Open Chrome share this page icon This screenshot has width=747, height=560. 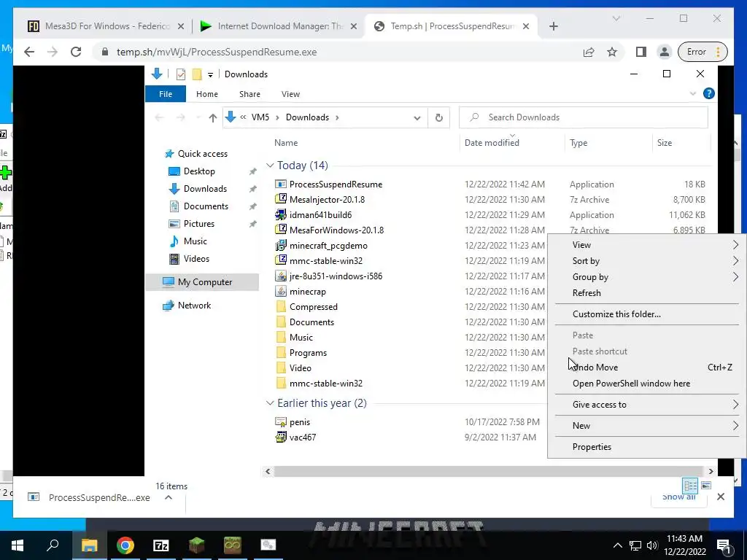click(589, 52)
